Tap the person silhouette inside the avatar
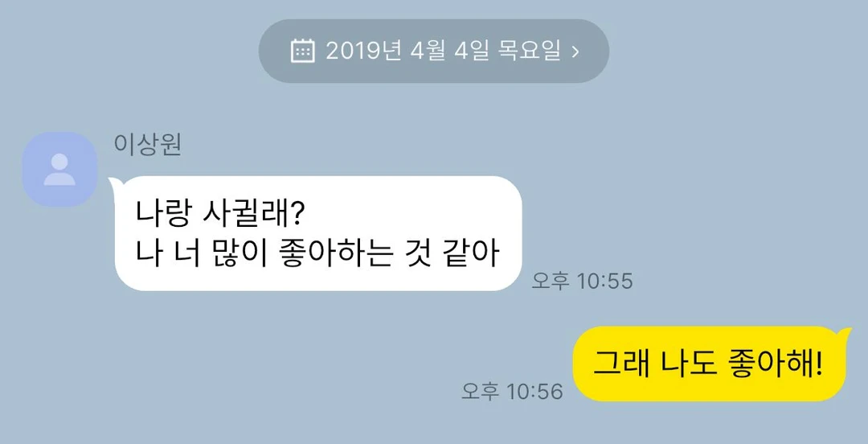 [59, 170]
